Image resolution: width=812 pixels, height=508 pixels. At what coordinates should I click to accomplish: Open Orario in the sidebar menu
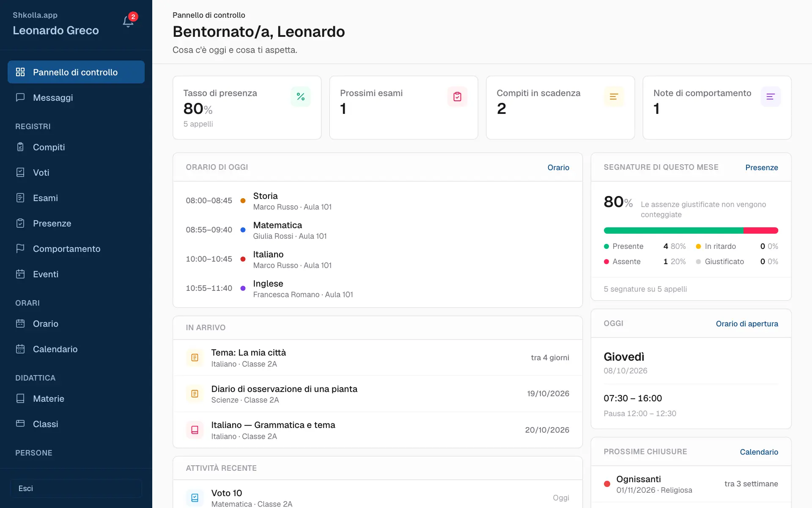76,323
